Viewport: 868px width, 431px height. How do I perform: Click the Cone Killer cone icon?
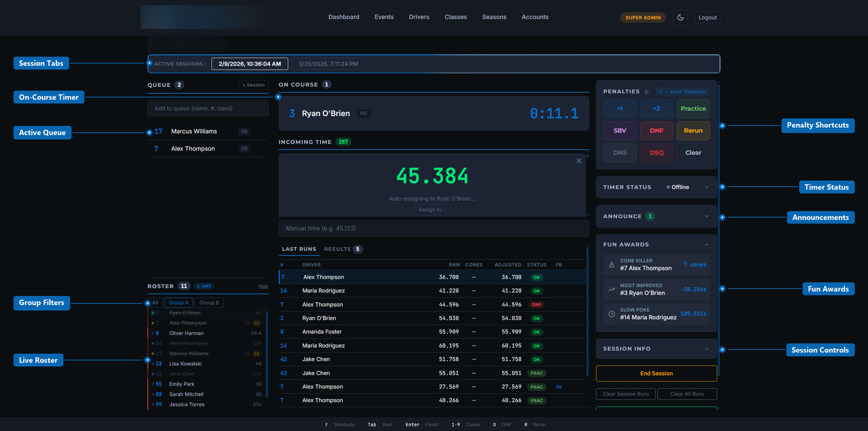(611, 265)
